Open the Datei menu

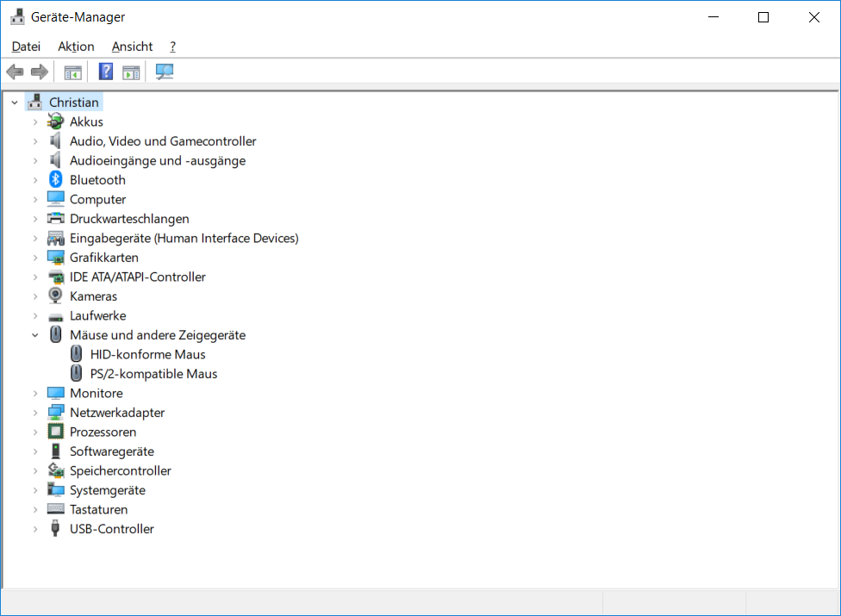(x=26, y=47)
